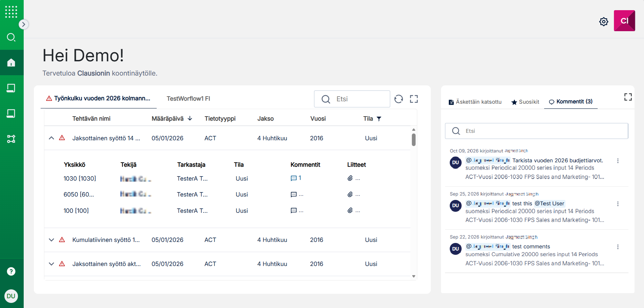This screenshot has width=644, height=308.
Task: Expand the Jaksottainen syöttö akt... row
Action: click(51, 264)
